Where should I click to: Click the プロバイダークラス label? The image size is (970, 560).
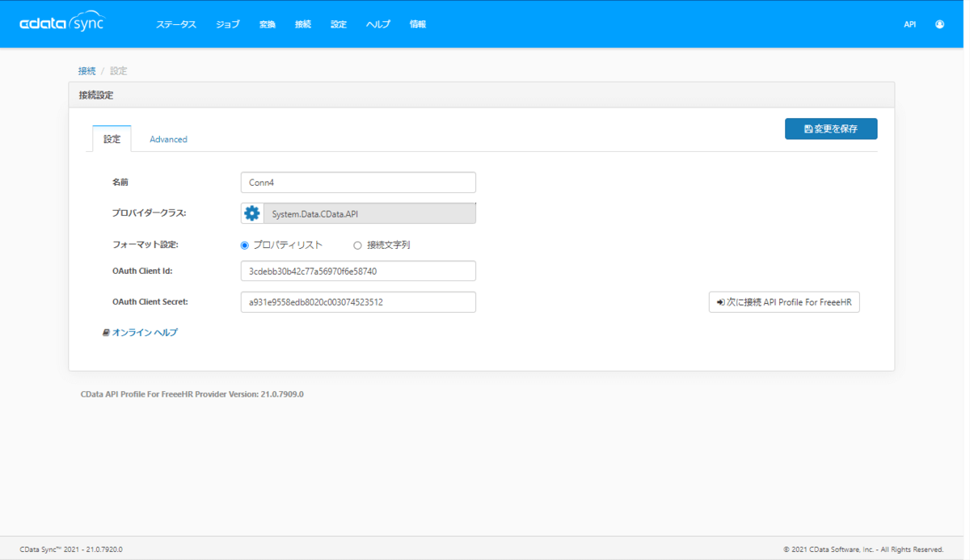point(149,213)
